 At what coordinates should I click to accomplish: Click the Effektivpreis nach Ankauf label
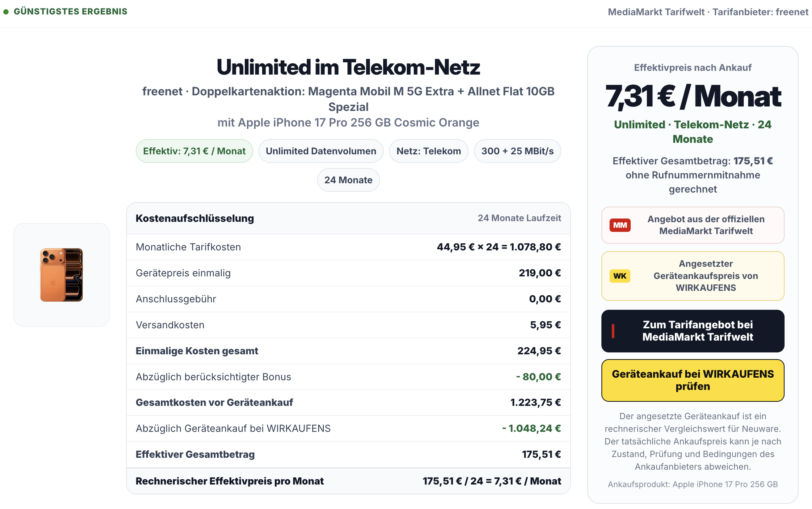point(693,68)
